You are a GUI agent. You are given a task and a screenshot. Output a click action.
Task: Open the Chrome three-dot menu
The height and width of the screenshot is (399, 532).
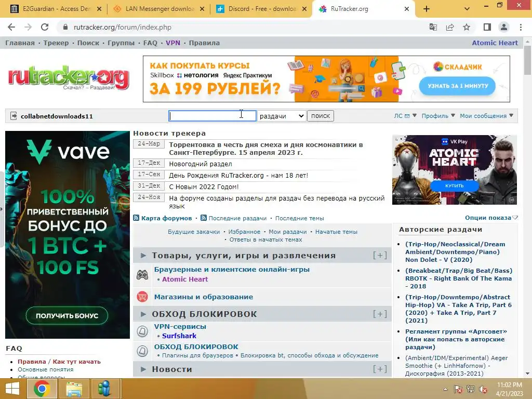click(x=521, y=27)
